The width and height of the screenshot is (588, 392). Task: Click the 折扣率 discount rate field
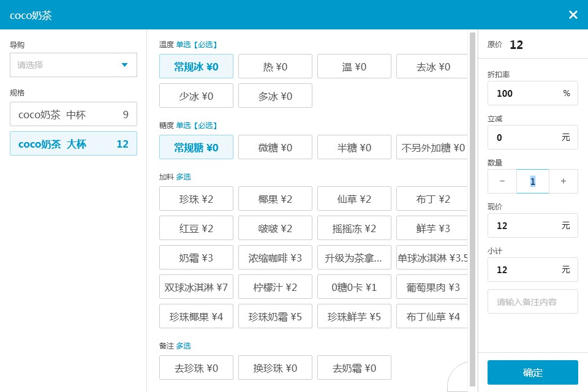(532, 93)
